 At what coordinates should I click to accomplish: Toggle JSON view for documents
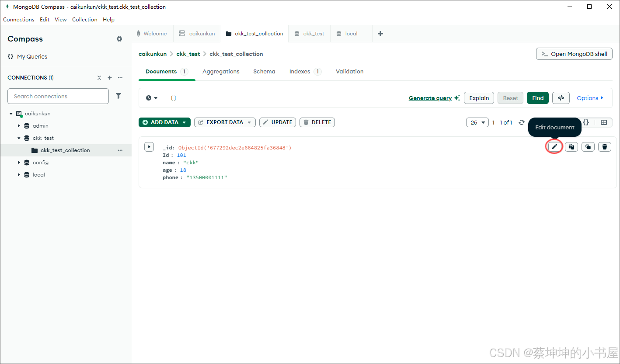(586, 122)
